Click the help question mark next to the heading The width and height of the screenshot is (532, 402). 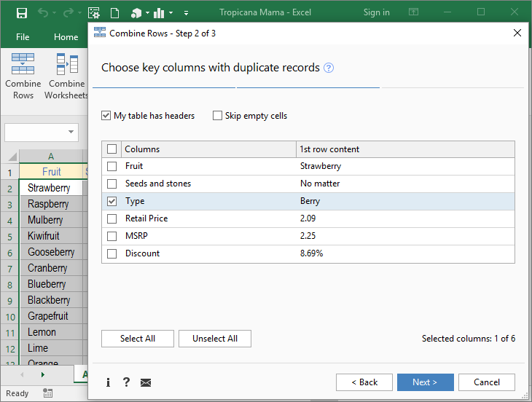[329, 68]
